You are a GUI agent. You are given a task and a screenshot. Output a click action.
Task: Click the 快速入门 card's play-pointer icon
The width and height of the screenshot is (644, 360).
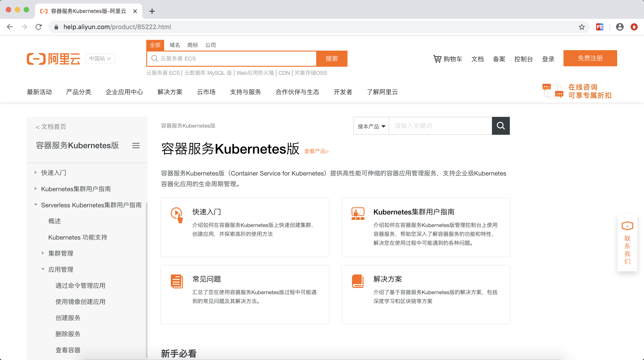(177, 215)
